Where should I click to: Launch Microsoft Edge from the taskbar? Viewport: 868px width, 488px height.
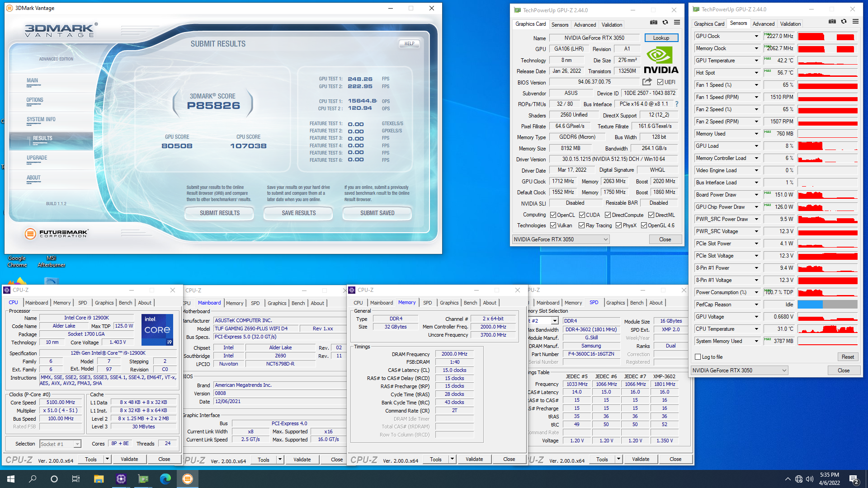pos(165,479)
